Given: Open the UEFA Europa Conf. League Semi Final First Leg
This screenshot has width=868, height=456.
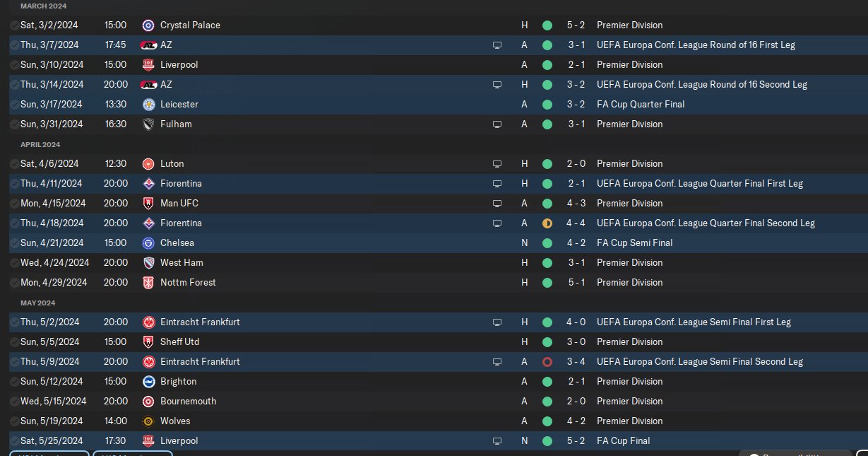Looking at the screenshot, I should tap(694, 322).
